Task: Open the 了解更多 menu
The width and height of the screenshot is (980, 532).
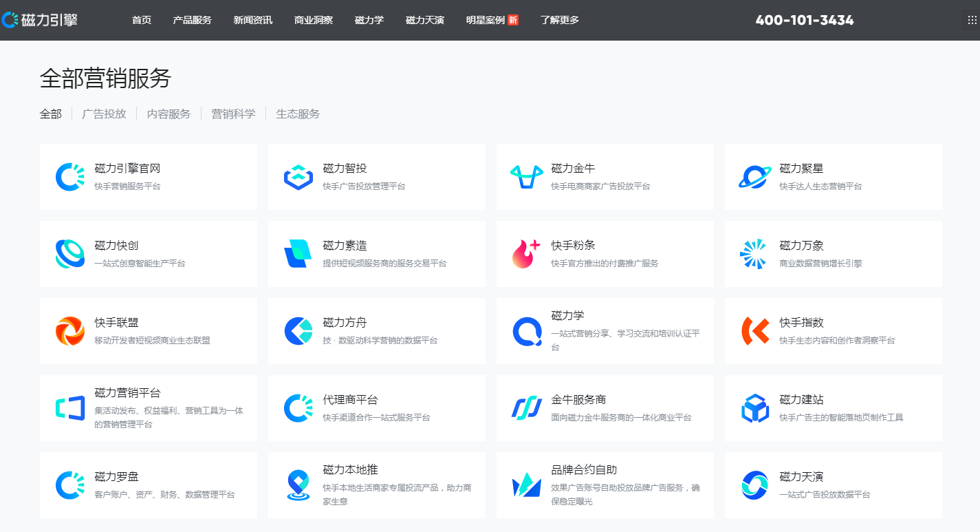Action: 559,20
